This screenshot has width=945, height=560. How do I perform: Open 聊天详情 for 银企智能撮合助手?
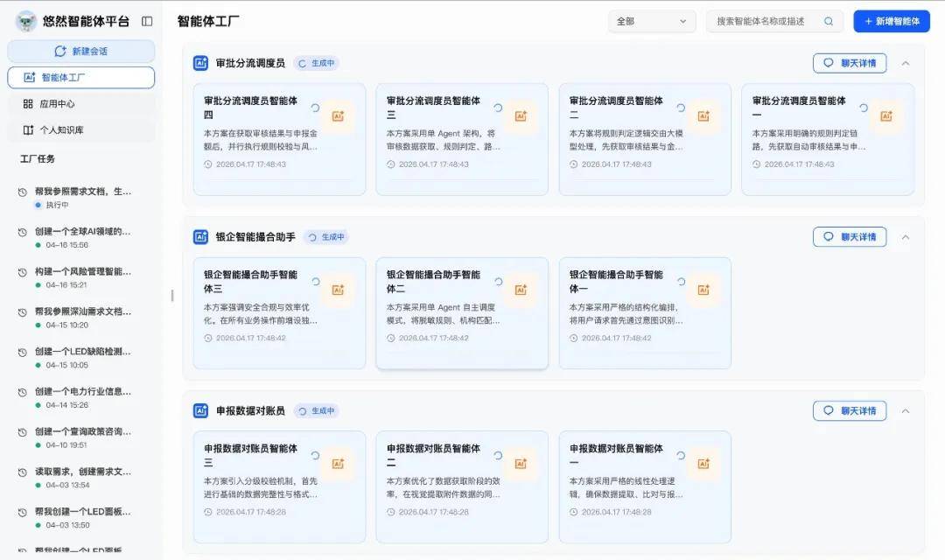[850, 237]
